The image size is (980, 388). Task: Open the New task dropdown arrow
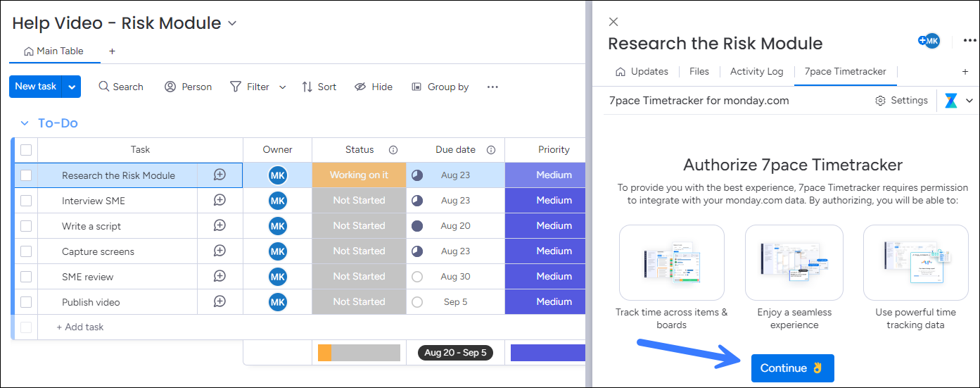[x=72, y=87]
